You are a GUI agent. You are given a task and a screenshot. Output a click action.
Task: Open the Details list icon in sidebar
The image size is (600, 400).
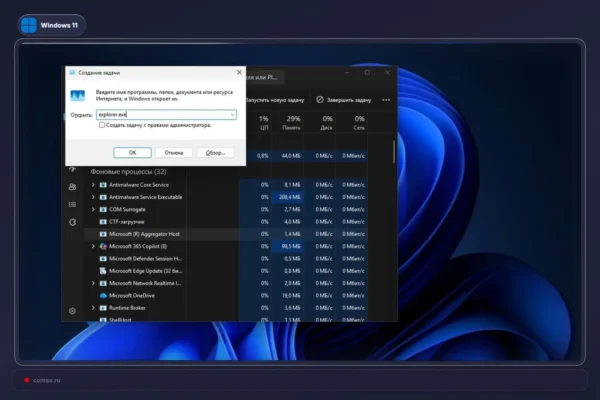coord(72,204)
